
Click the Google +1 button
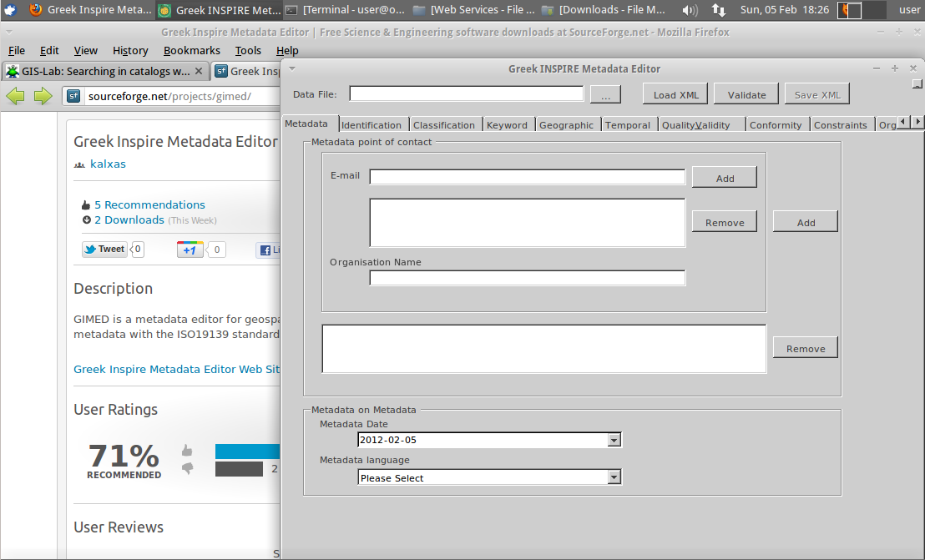[190, 250]
